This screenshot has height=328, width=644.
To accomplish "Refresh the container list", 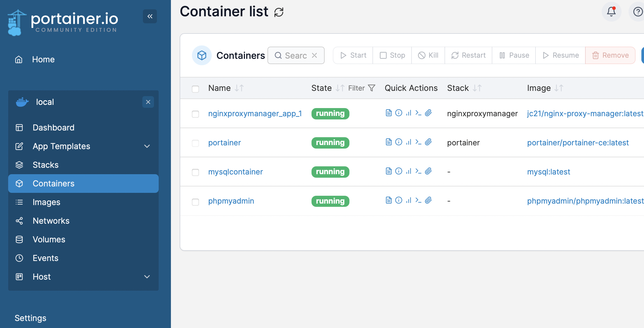I will pos(279,12).
